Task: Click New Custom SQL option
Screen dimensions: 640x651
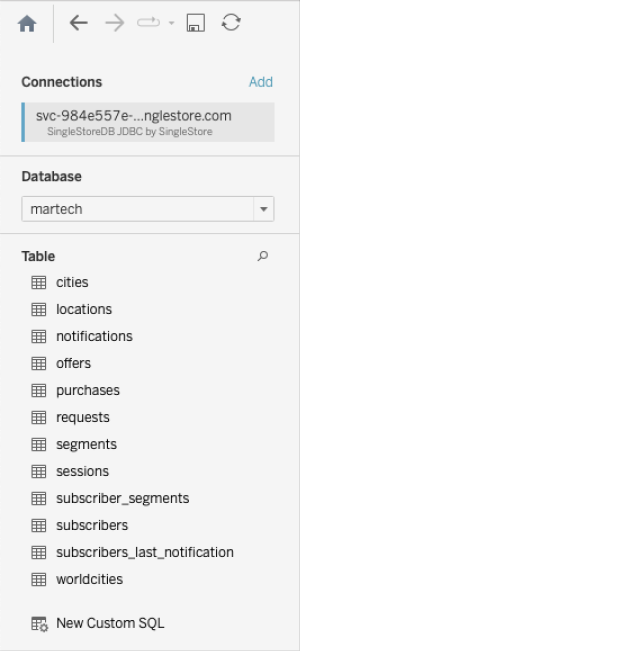Action: click(x=110, y=623)
